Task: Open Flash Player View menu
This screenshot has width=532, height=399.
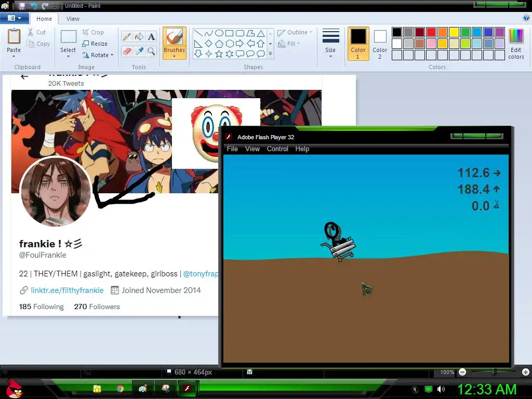Action: point(252,149)
